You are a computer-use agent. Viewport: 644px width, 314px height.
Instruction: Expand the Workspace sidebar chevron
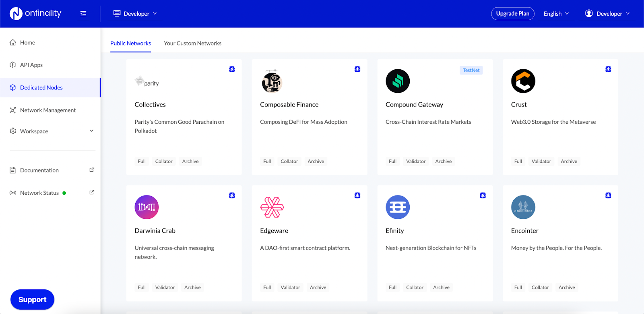tap(91, 131)
